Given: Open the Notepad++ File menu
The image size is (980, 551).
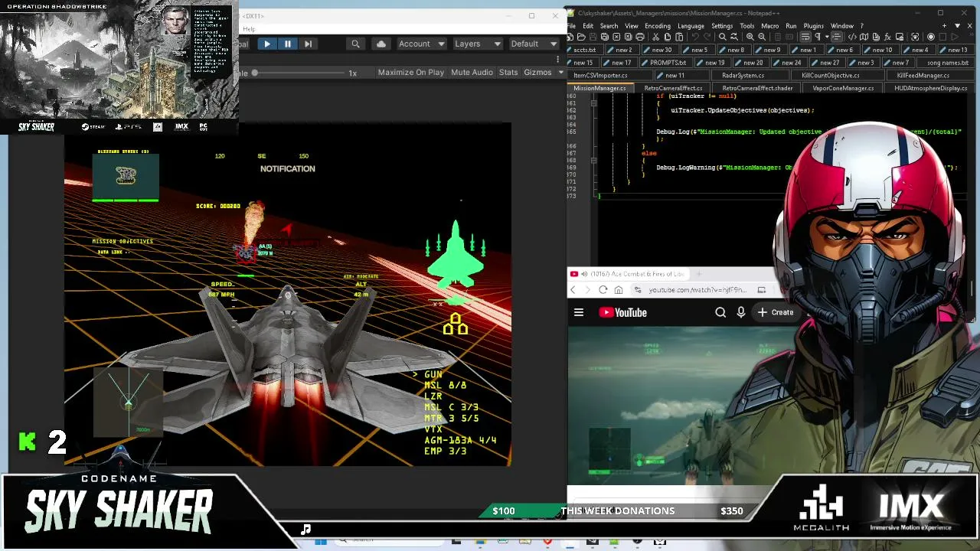Looking at the screenshot, I should coord(571,26).
